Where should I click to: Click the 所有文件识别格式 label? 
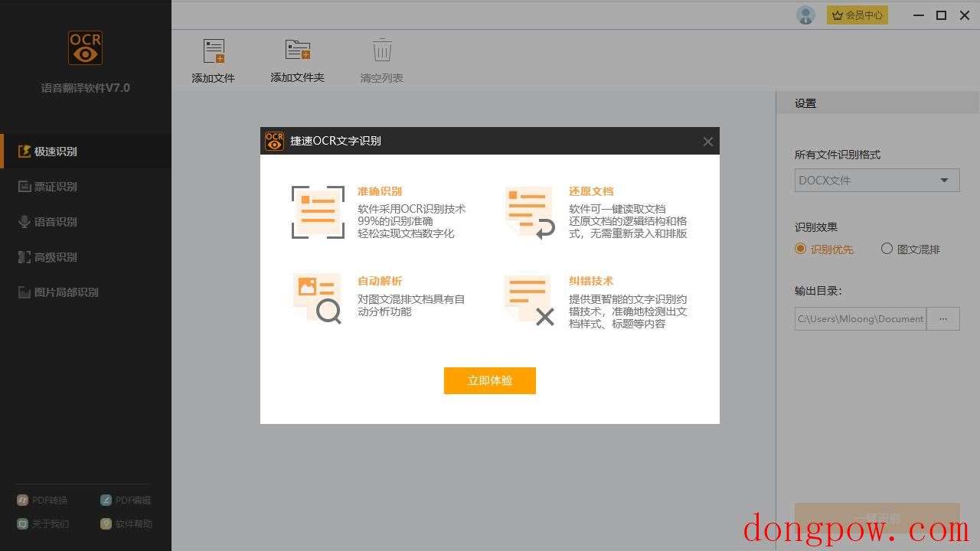(838, 155)
